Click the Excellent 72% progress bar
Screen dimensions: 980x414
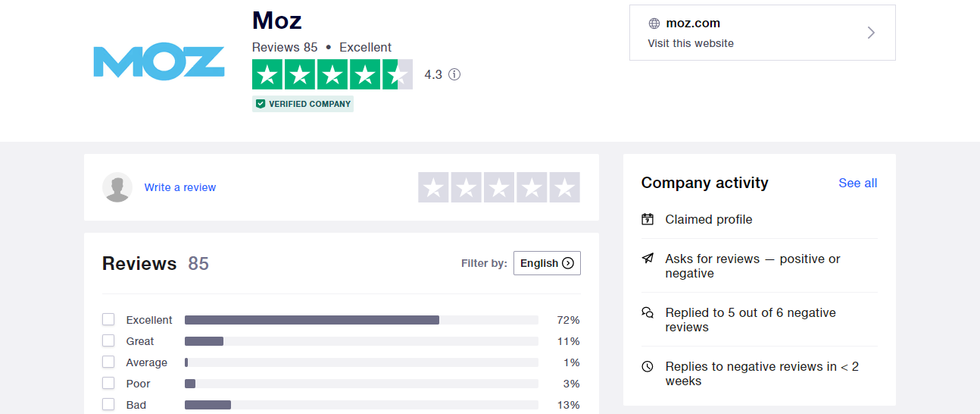point(361,320)
